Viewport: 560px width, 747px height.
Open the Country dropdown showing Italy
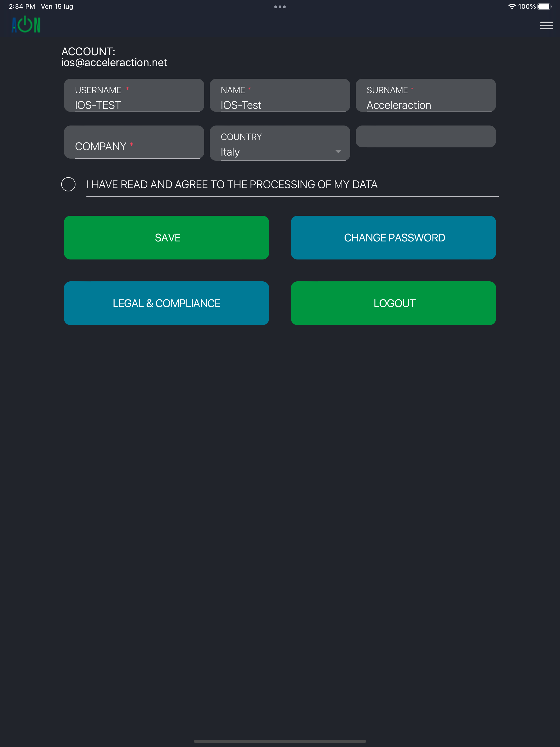point(280,143)
